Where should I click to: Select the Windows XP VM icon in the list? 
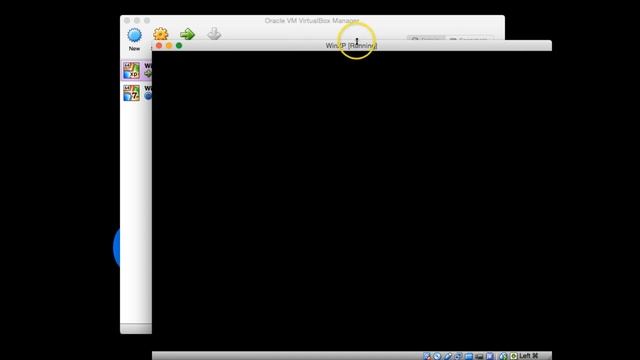pyautogui.click(x=131, y=70)
